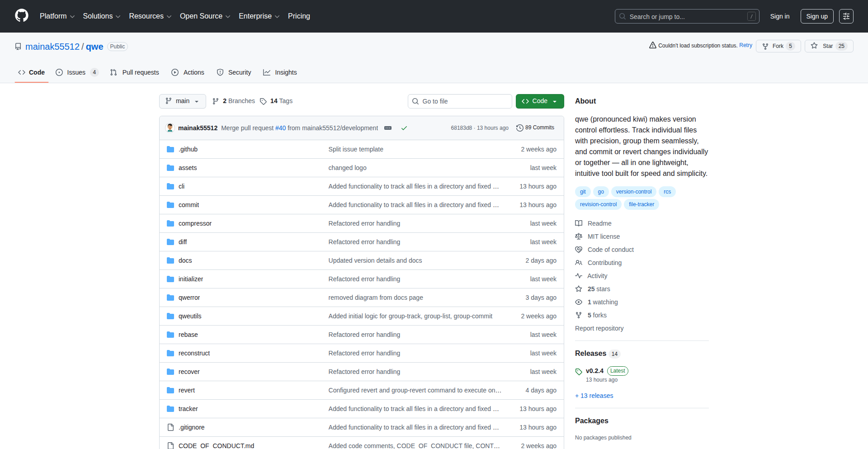
Task: Click the book icon beside Readme
Action: coord(579,223)
